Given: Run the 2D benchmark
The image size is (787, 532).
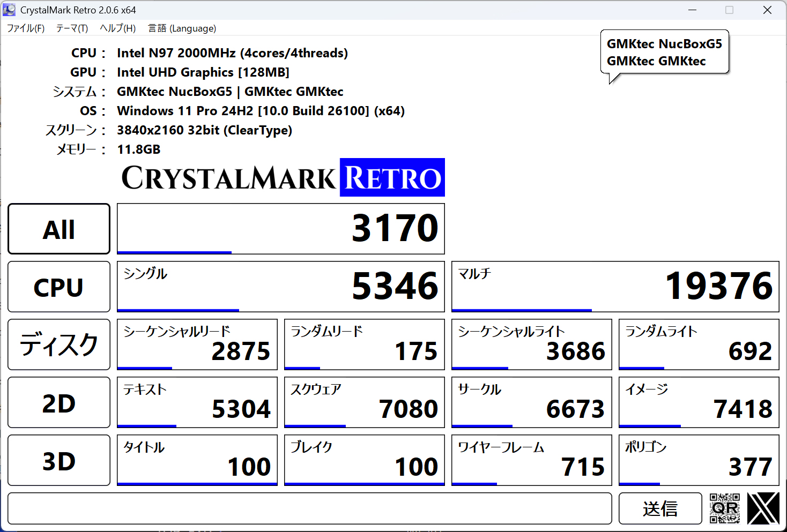Looking at the screenshot, I should click(x=58, y=402).
